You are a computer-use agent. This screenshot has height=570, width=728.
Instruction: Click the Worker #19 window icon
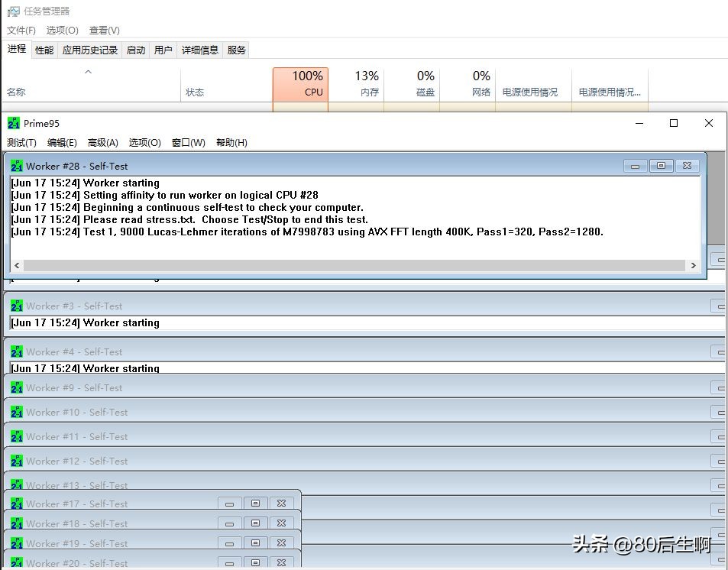click(17, 543)
